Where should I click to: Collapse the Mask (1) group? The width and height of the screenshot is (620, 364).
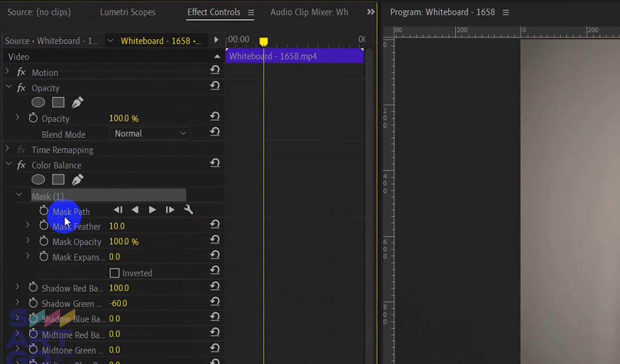[19, 195]
